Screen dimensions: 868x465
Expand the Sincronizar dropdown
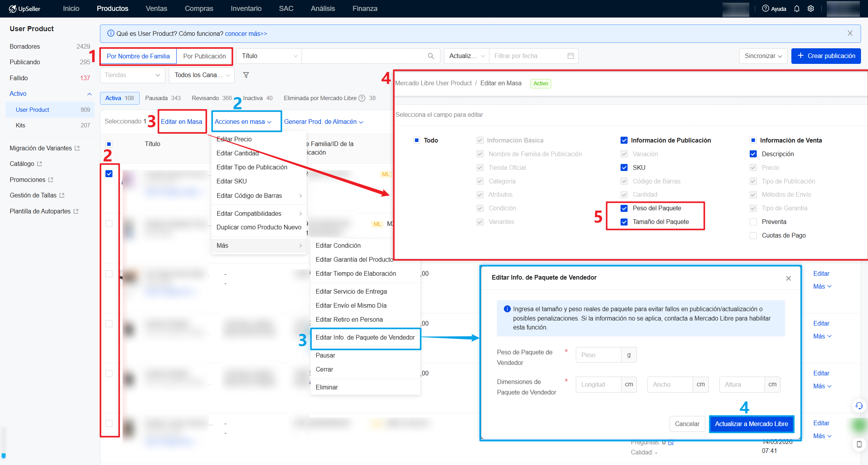coord(763,56)
